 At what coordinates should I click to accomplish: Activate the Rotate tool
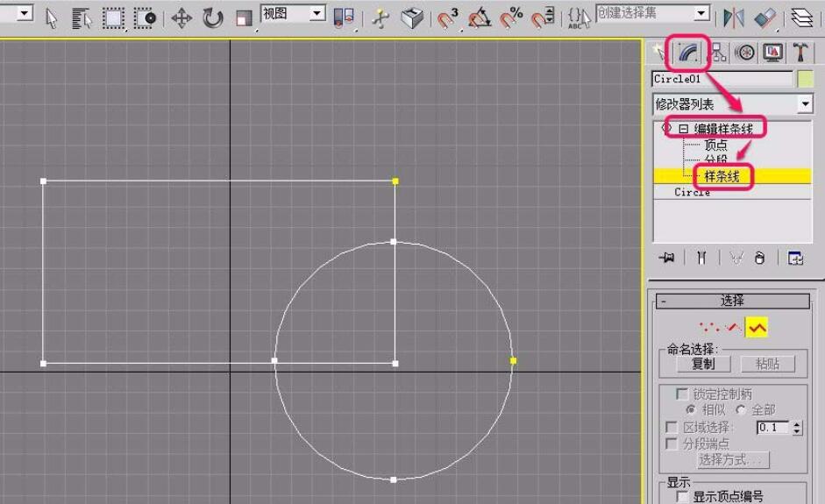pyautogui.click(x=212, y=18)
